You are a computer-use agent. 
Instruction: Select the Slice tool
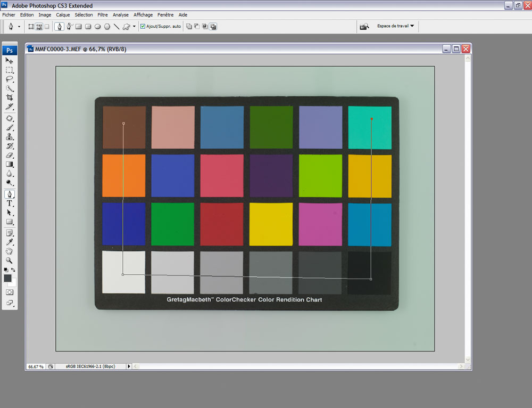[x=9, y=107]
